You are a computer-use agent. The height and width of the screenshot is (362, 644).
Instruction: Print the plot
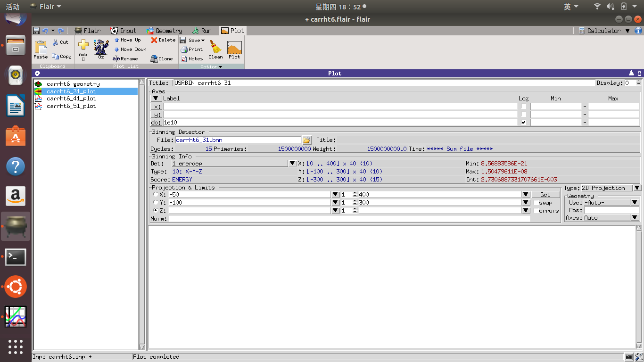pos(191,49)
